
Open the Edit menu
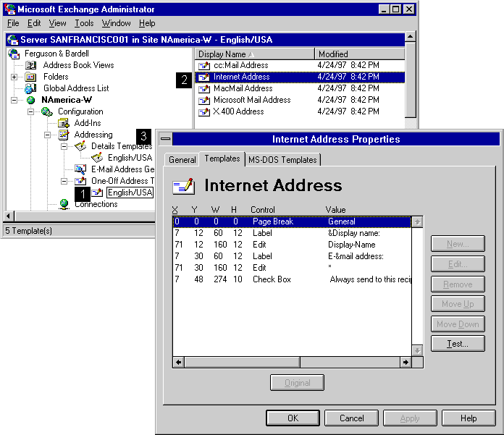(34, 23)
